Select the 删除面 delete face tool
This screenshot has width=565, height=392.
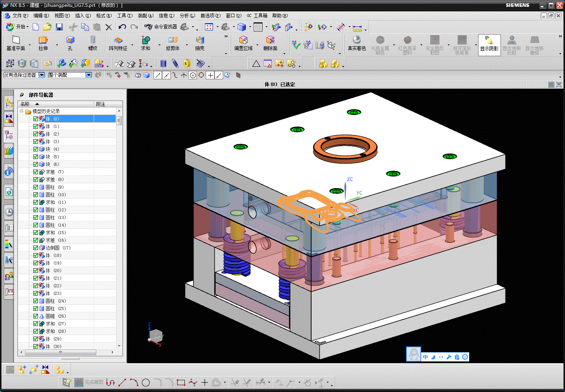(270, 43)
